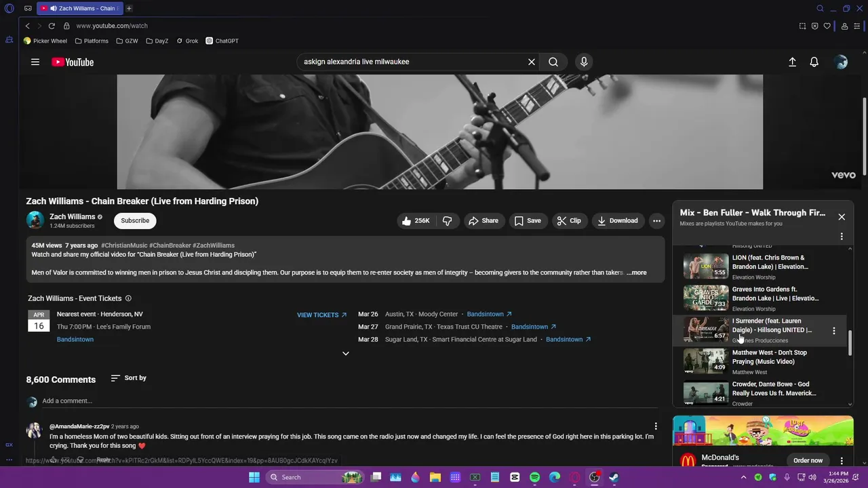Open Bandsintown link for Austin, TX
Viewport: 868px width, 488px height.
pyautogui.click(x=489, y=314)
